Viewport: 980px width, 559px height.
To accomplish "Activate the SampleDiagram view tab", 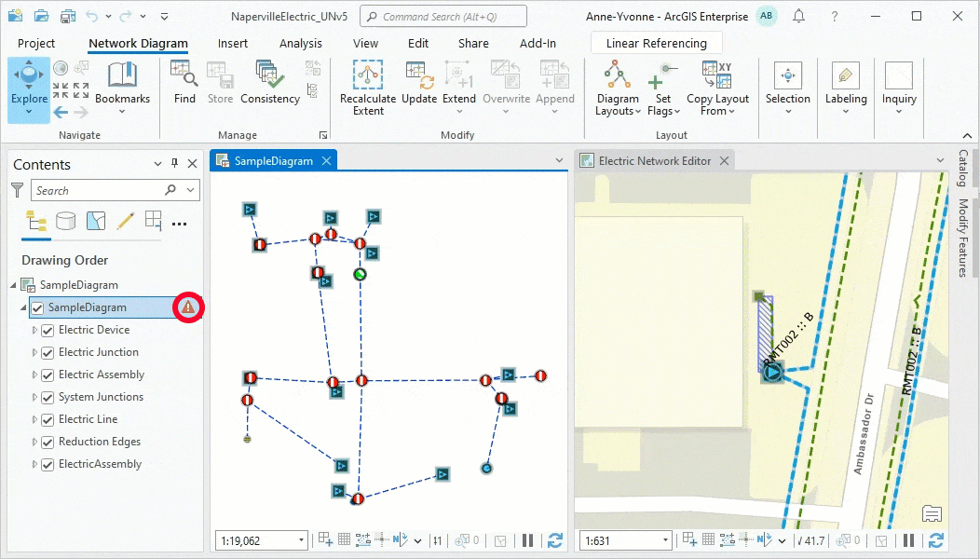I will click(x=273, y=160).
